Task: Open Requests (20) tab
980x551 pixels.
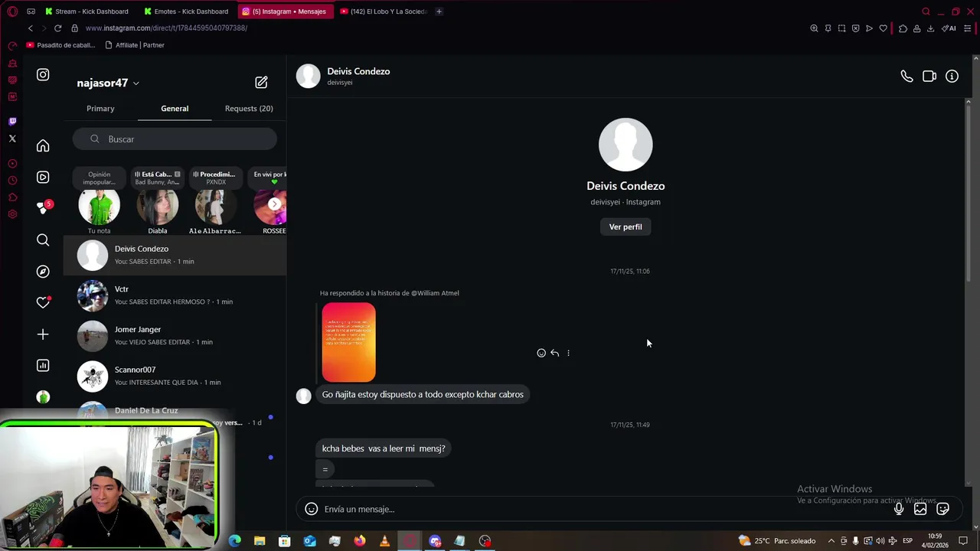Action: tap(249, 109)
